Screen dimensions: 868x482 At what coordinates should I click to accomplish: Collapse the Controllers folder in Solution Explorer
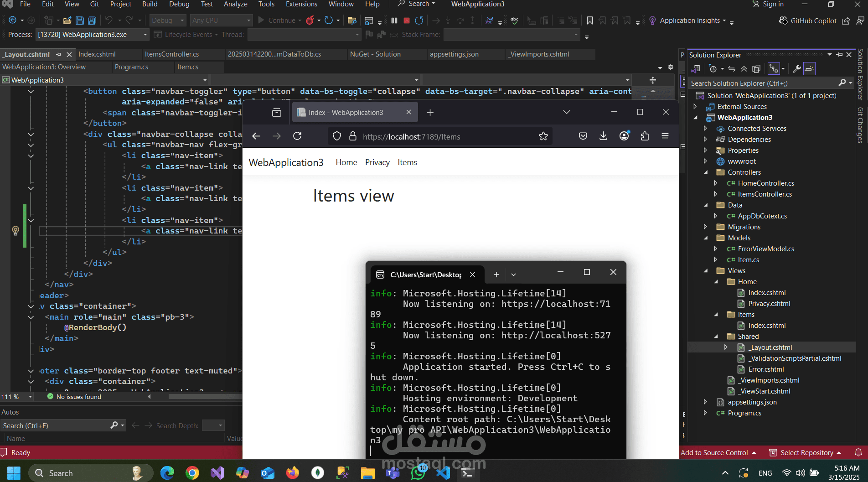[x=706, y=172]
